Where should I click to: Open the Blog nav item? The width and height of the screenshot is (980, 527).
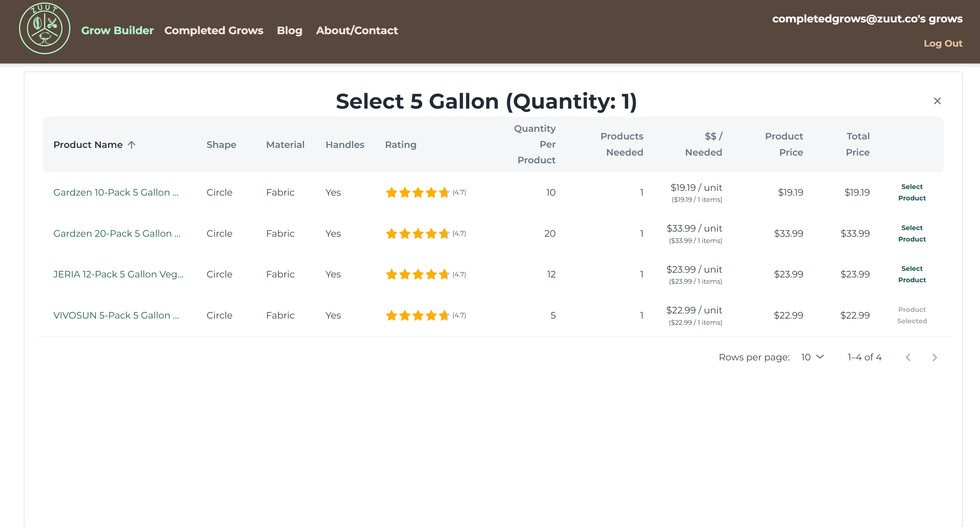(290, 30)
